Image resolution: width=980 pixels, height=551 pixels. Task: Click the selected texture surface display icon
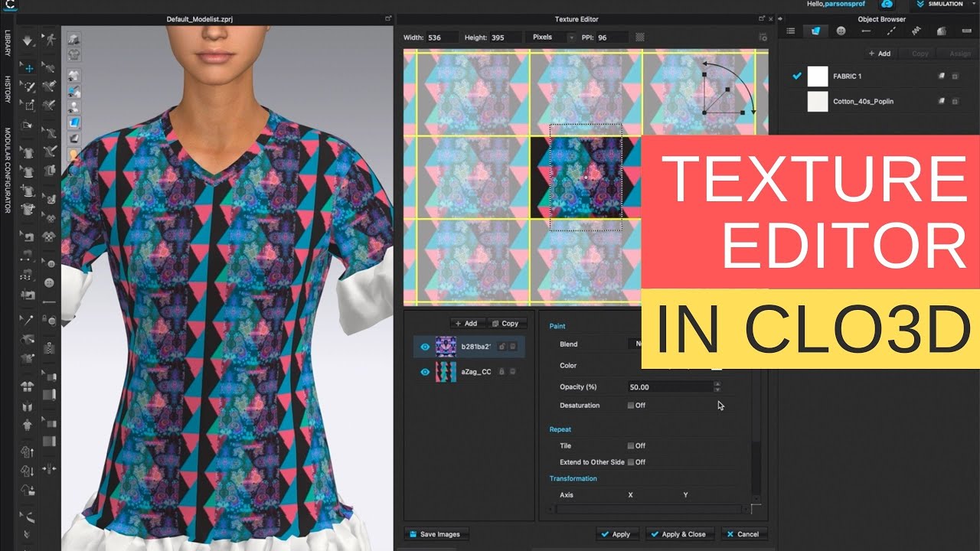tap(74, 122)
